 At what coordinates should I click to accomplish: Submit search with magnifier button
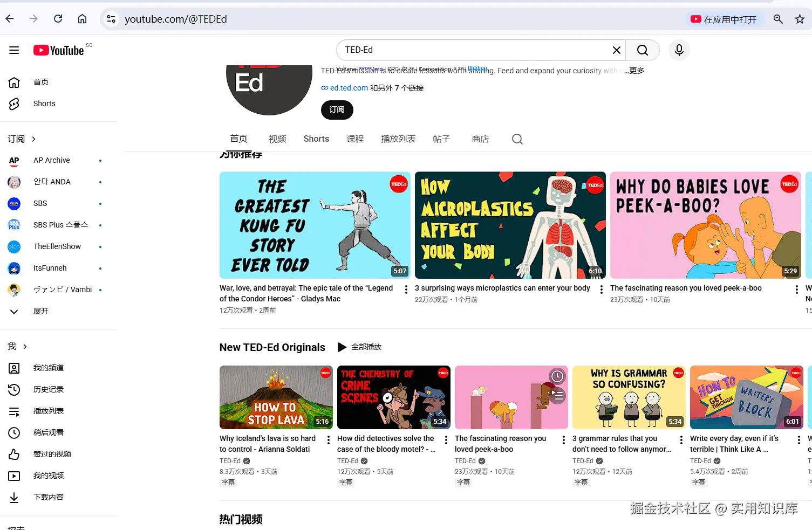[x=643, y=50]
